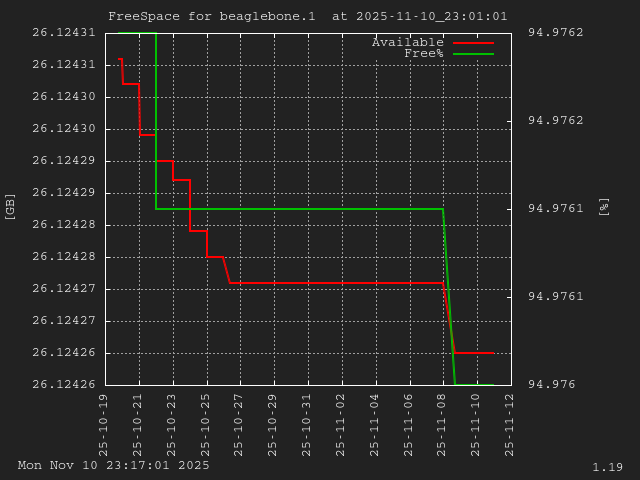
Task: Click the 94.976 right axis value
Action: (548, 385)
